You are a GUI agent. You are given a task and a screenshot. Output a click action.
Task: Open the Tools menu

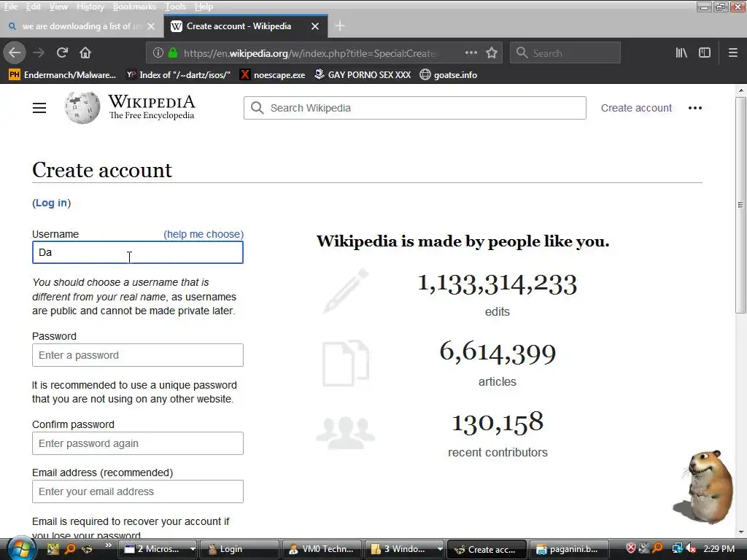(175, 7)
